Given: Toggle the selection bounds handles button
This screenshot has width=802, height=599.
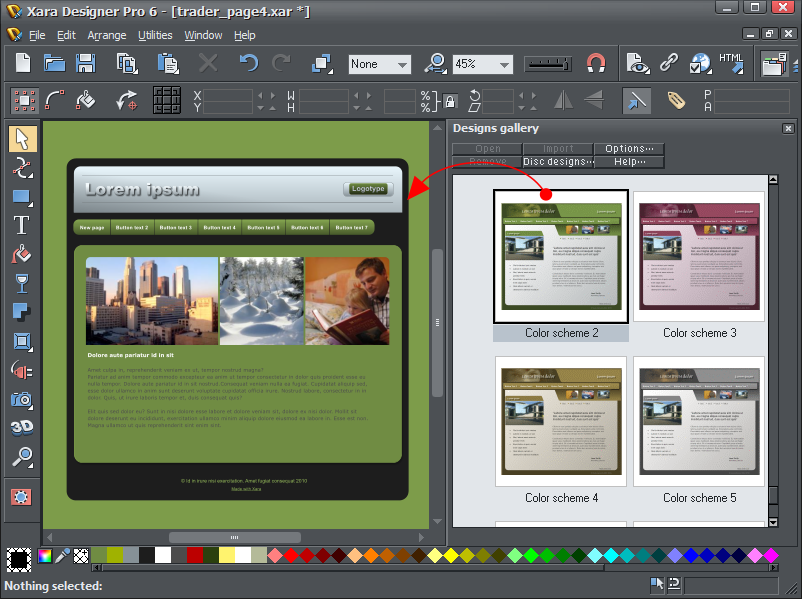Looking at the screenshot, I should 24,100.
